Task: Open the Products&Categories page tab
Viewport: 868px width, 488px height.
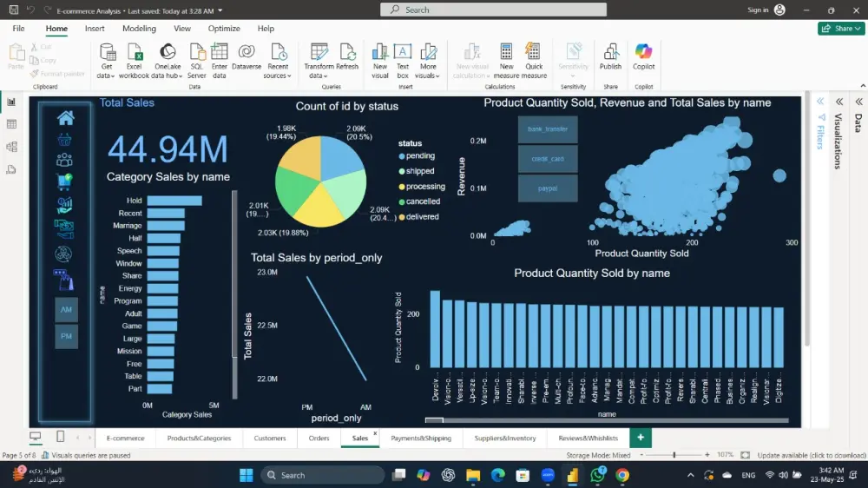Action: [x=199, y=439]
